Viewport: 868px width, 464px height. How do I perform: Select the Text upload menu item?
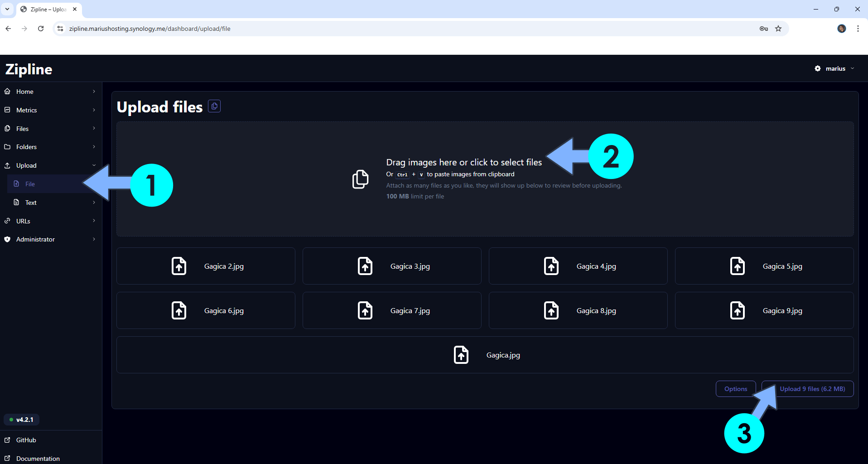pos(53,202)
